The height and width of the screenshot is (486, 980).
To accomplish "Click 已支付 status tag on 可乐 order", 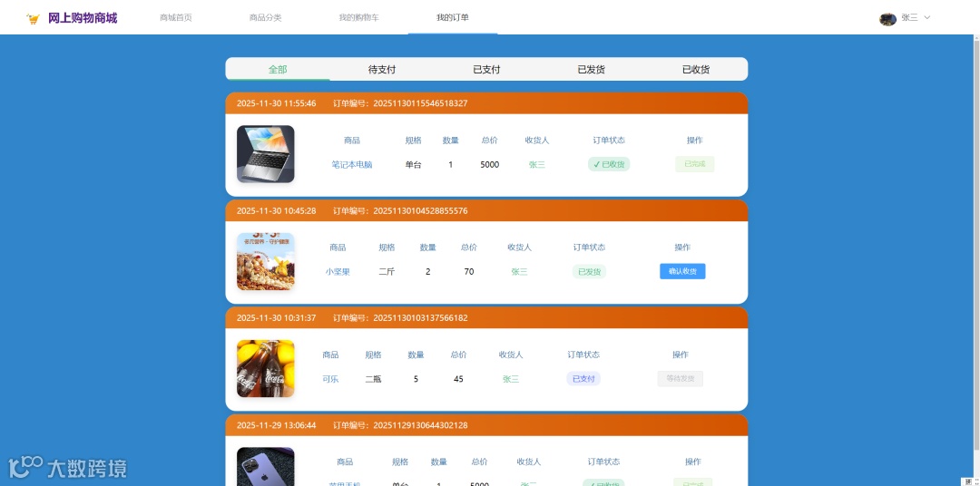I will (x=583, y=379).
